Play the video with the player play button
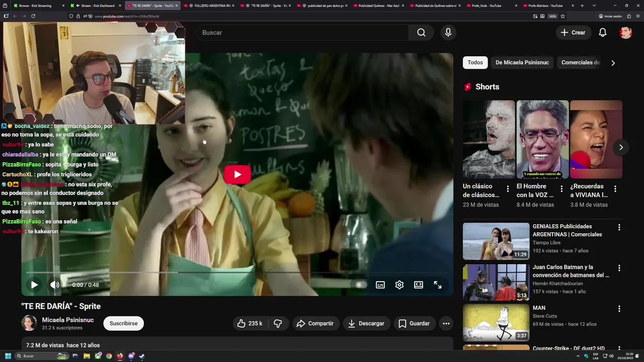 click(x=34, y=285)
